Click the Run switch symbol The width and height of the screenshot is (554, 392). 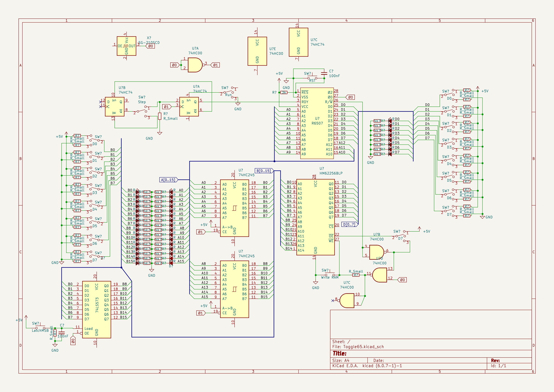tap(229, 92)
